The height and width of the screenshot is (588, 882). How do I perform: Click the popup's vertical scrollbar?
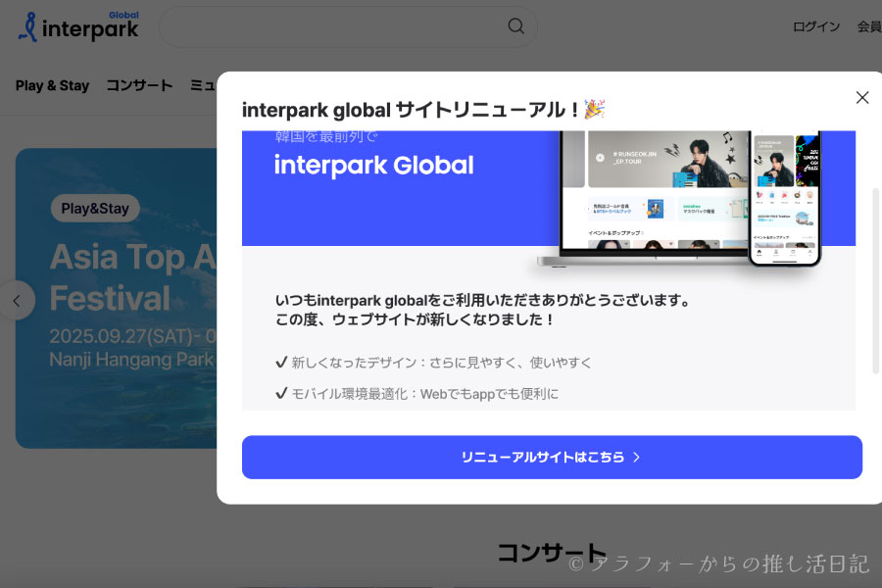pyautogui.click(x=875, y=280)
